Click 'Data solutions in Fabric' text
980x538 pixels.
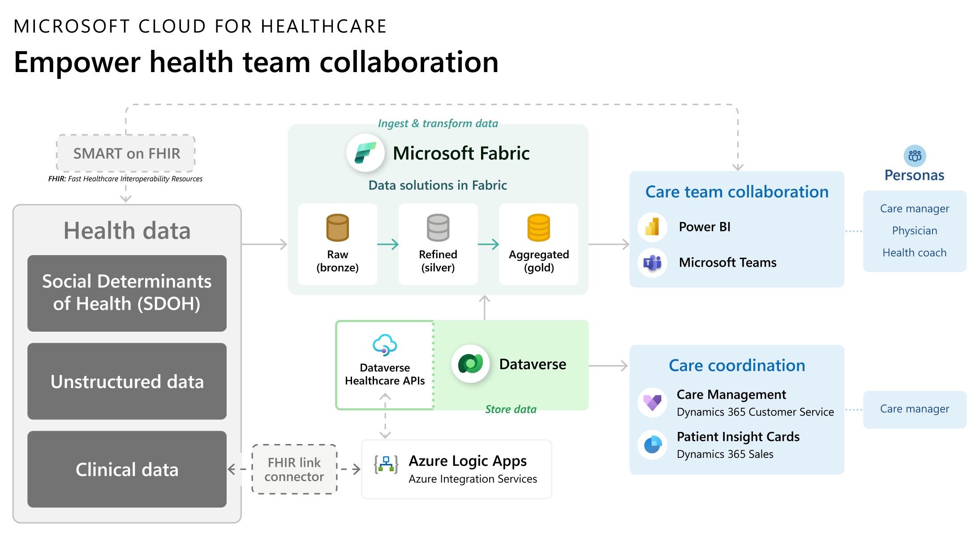pos(438,185)
